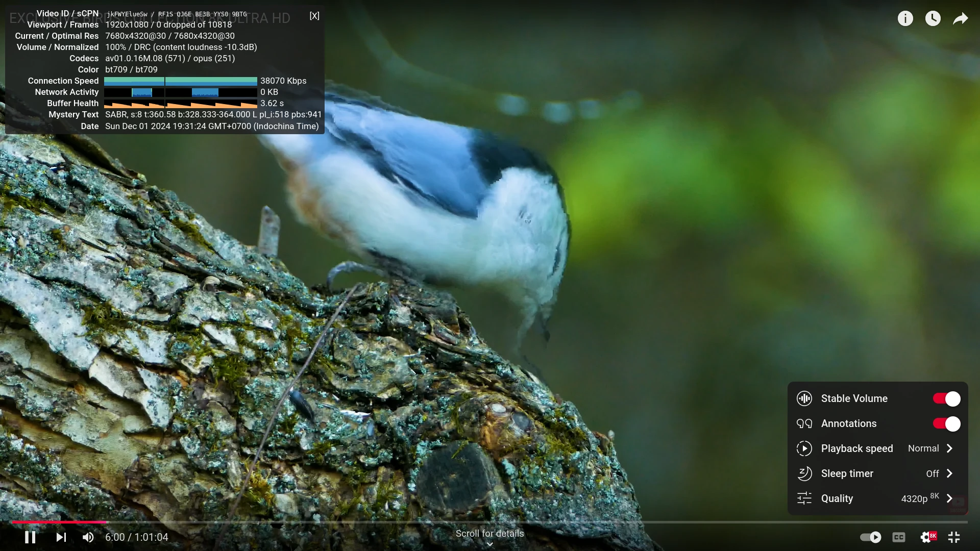
Task: Click the 0 KB network value
Action: coord(269,92)
